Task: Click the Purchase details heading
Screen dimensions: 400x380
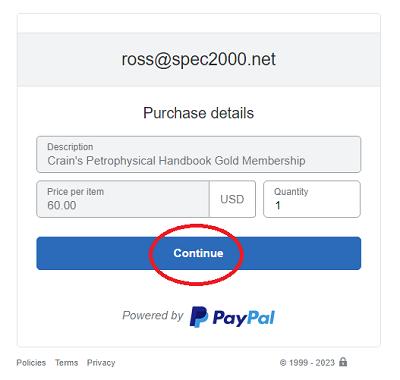Action: (x=199, y=113)
